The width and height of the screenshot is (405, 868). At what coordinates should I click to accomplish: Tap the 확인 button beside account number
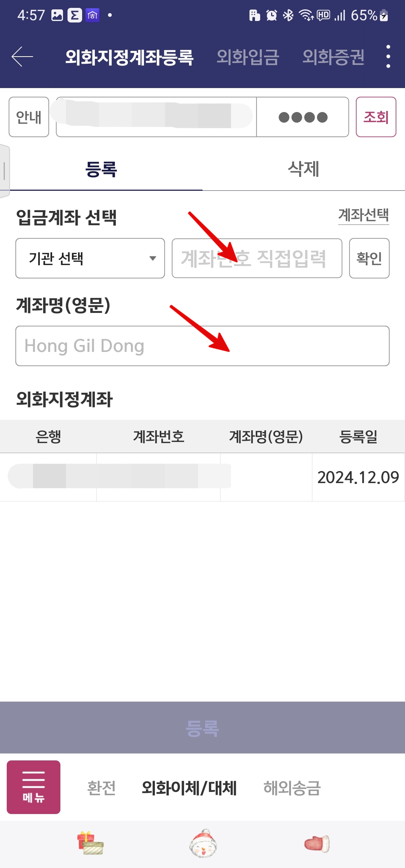coord(369,258)
